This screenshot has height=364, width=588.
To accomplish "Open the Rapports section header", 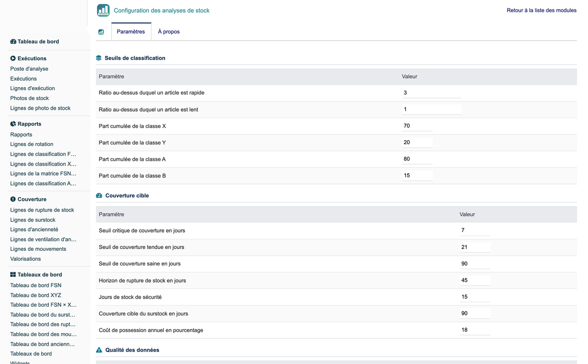I will click(x=29, y=124).
